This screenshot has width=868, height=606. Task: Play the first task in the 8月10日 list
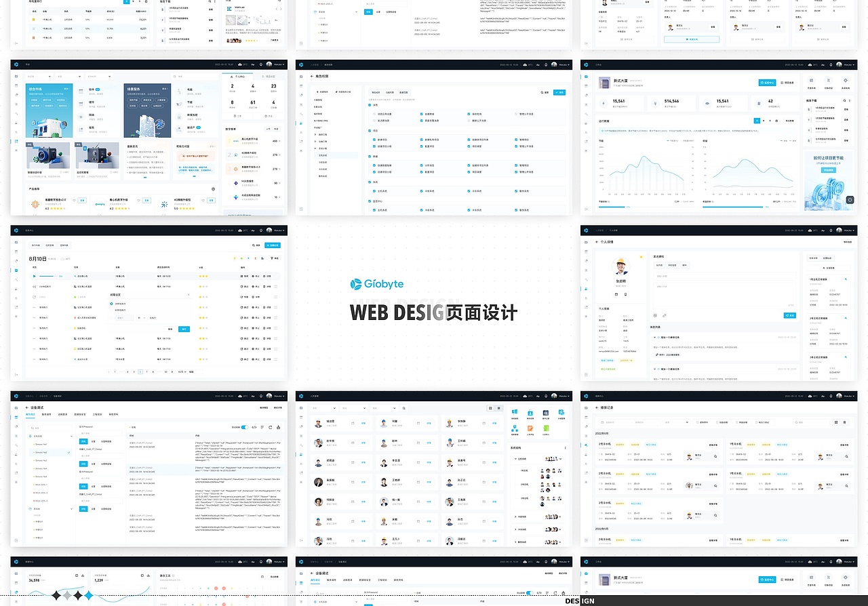(35, 276)
